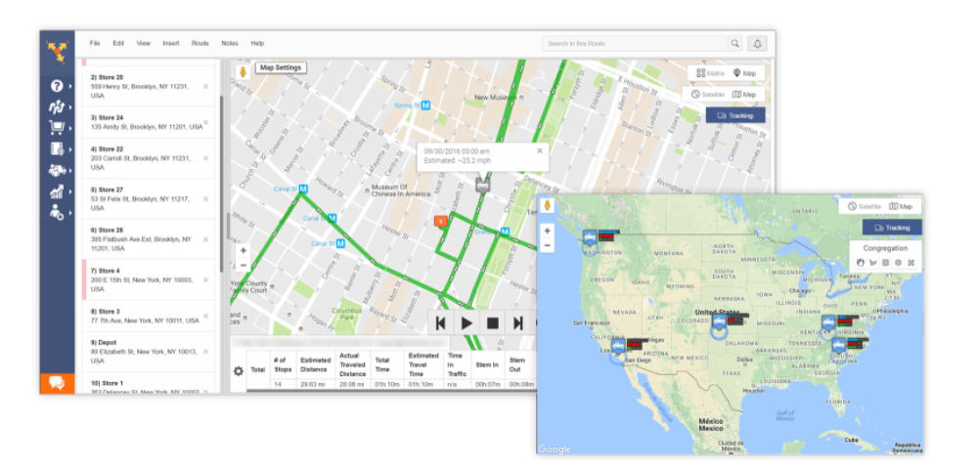Expand the analytics chart sidebar menu
Viewport: 980px width, 469px height.
pyautogui.click(x=57, y=192)
